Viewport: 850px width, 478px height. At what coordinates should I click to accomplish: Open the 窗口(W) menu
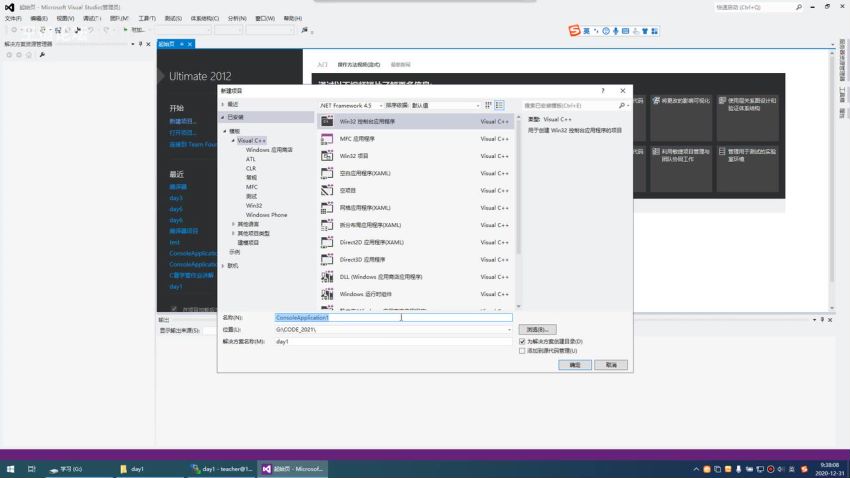click(265, 18)
